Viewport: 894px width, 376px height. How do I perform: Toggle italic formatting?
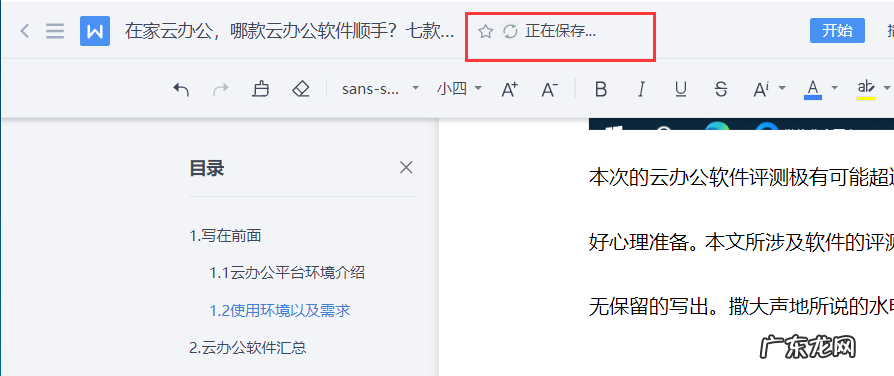click(641, 89)
